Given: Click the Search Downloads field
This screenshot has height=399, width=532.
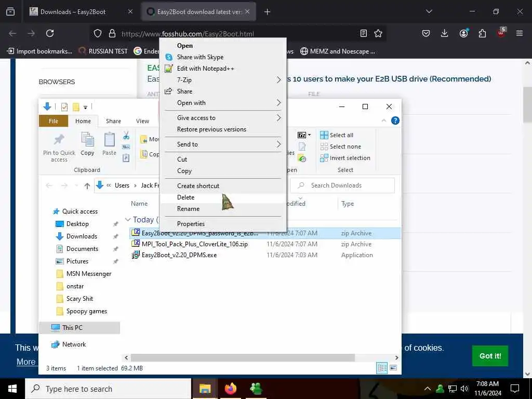Looking at the screenshot, I should 342,185.
